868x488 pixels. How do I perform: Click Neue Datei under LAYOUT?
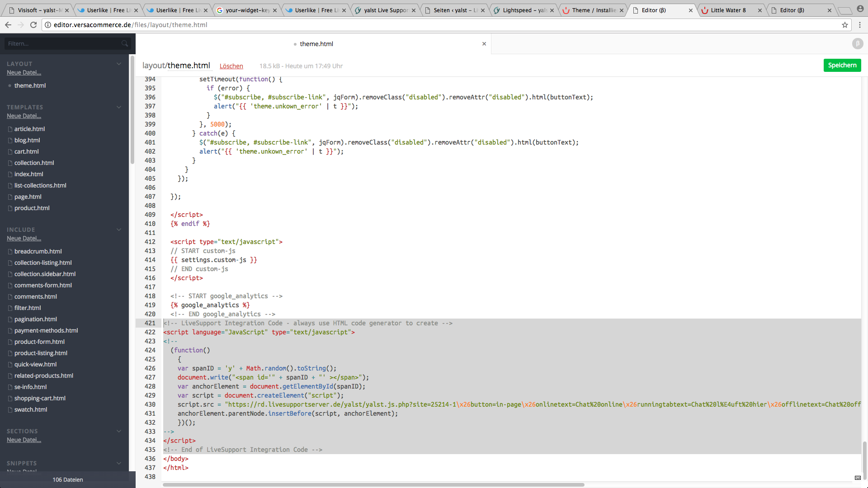(x=24, y=72)
